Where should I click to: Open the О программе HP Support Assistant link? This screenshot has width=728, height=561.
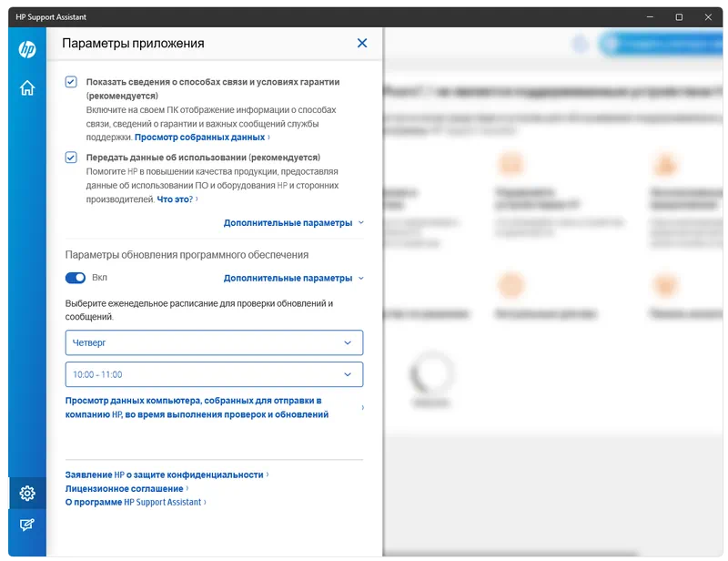(x=133, y=502)
